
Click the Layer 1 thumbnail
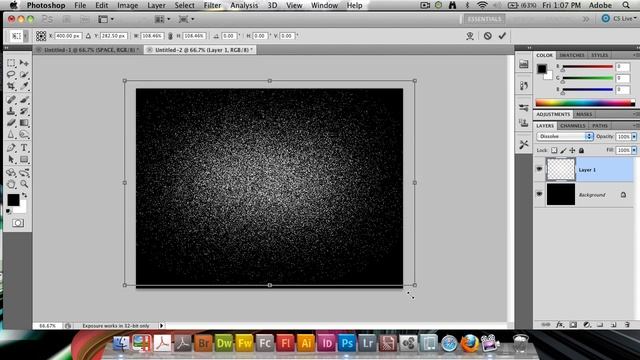pos(561,169)
